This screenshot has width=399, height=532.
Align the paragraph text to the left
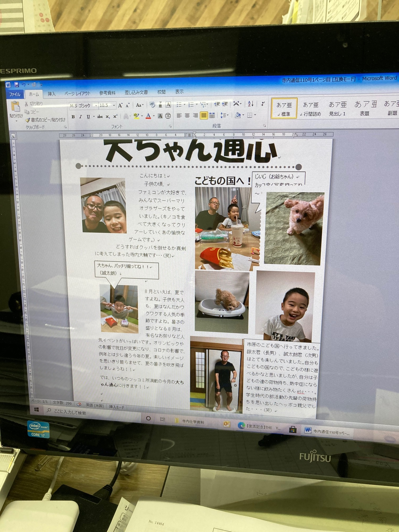coord(179,116)
